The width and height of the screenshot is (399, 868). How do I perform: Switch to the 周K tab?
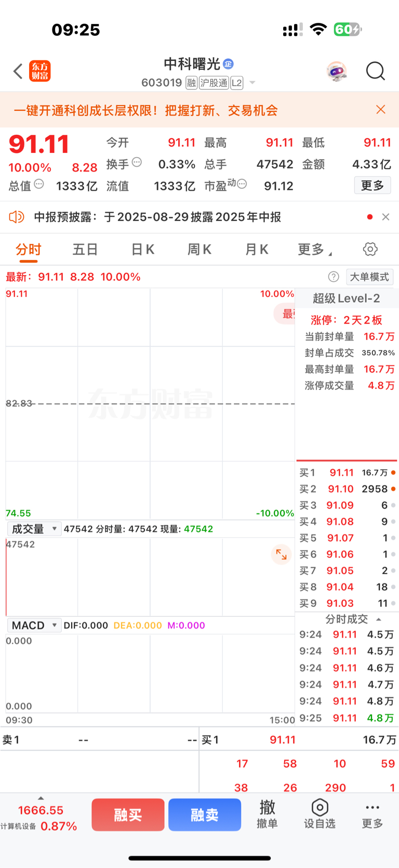[199, 250]
